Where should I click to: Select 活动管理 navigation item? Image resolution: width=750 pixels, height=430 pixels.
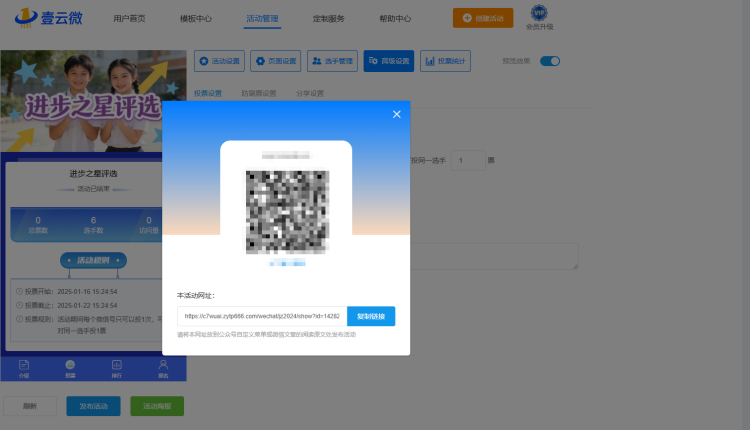coord(262,19)
